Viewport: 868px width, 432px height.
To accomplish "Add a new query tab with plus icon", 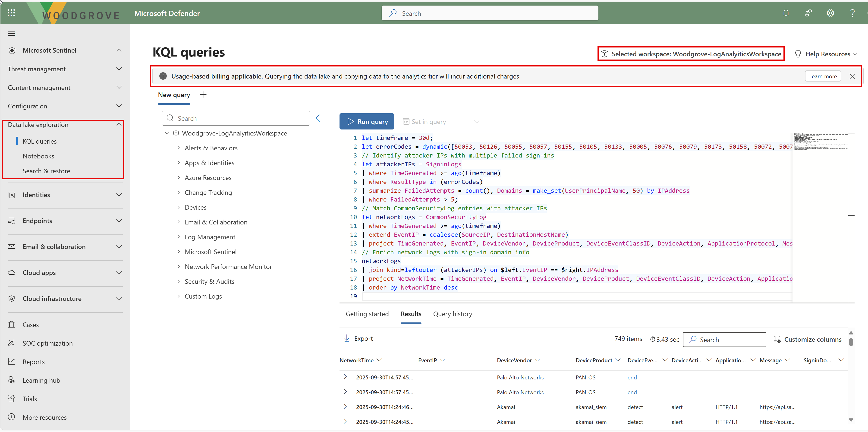I will click(x=203, y=95).
